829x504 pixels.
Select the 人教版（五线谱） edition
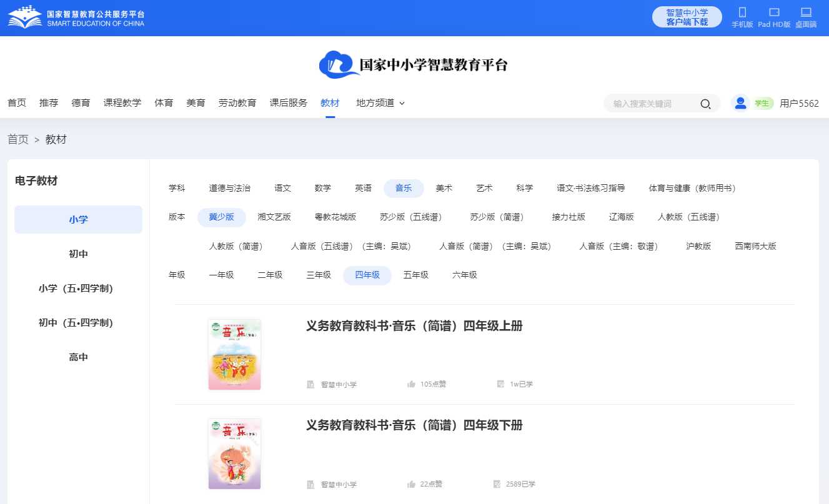click(690, 217)
